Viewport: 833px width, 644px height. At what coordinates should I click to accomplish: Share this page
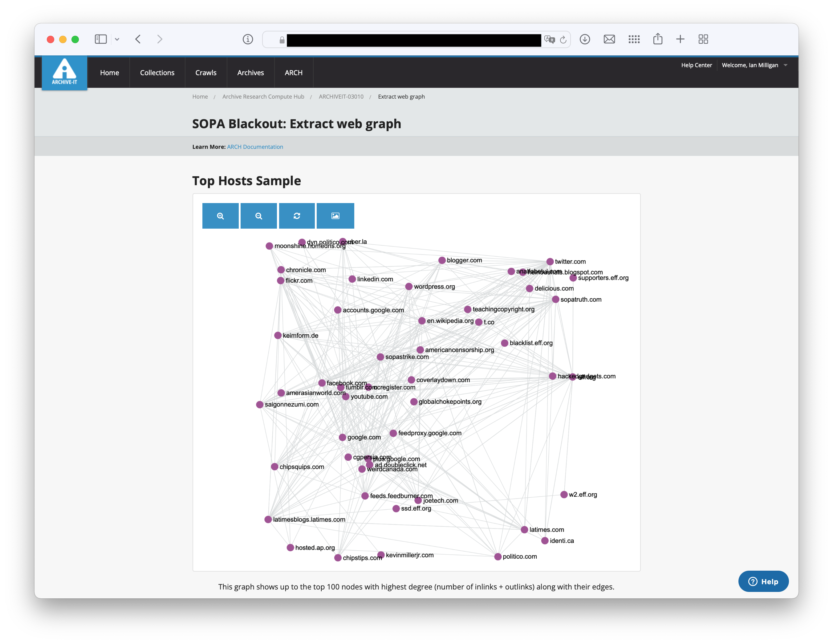(x=657, y=39)
